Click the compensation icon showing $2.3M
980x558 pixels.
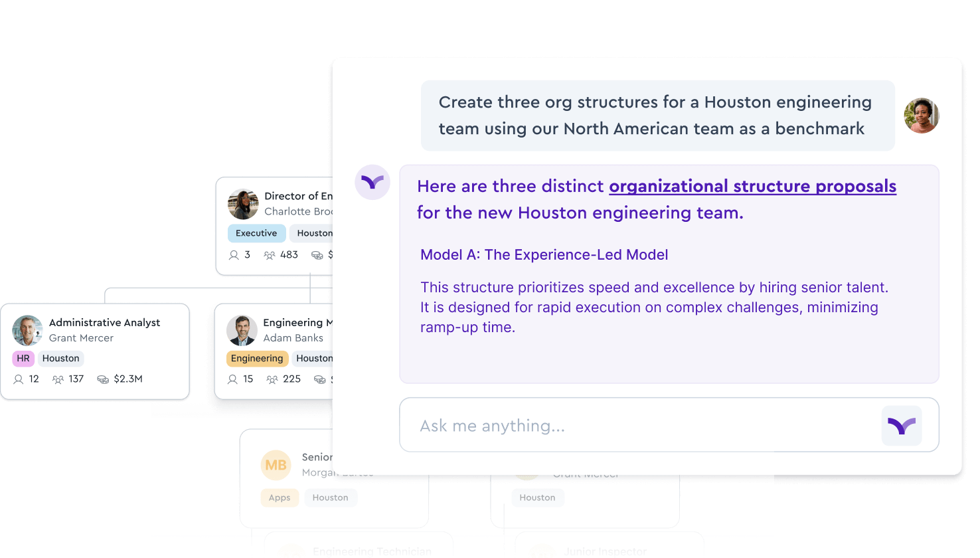[x=103, y=379]
